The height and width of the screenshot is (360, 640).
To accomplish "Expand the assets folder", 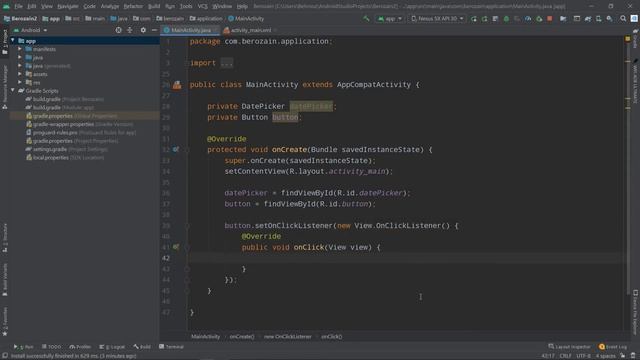I will coord(20,74).
